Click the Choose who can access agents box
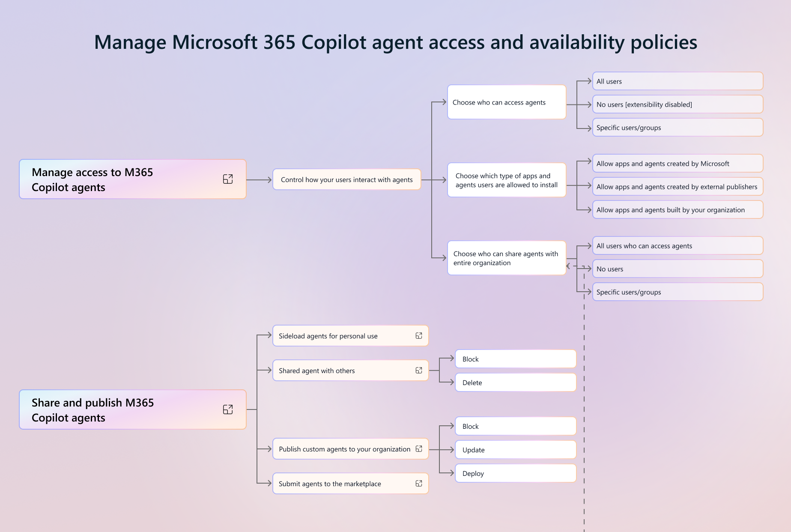The width and height of the screenshot is (791, 532). 506,102
